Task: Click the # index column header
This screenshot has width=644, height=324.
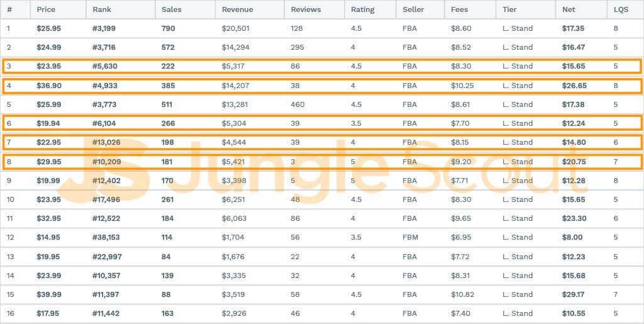Action: (9, 9)
